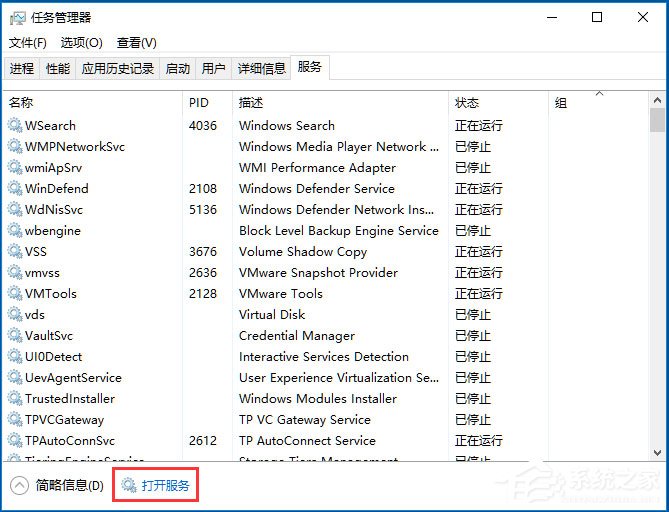Open the 查看(V) menu
Image resolution: width=669 pixels, height=512 pixels.
pyautogui.click(x=136, y=43)
